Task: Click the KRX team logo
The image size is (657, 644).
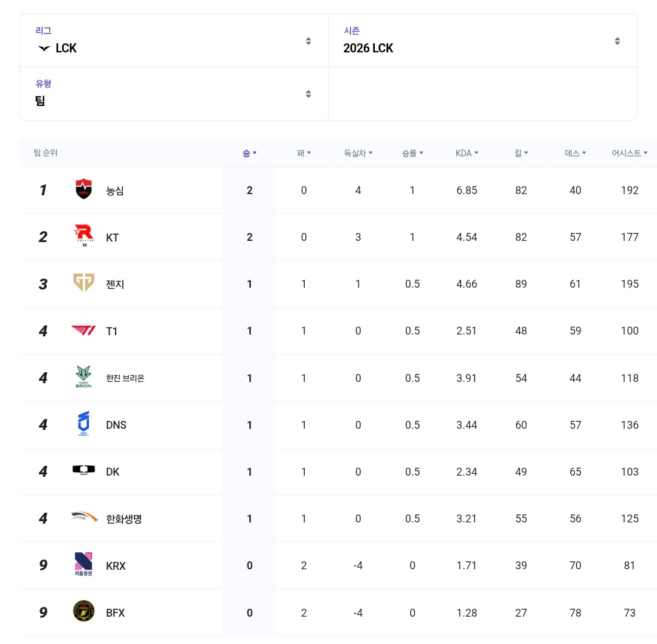Action: click(x=84, y=564)
